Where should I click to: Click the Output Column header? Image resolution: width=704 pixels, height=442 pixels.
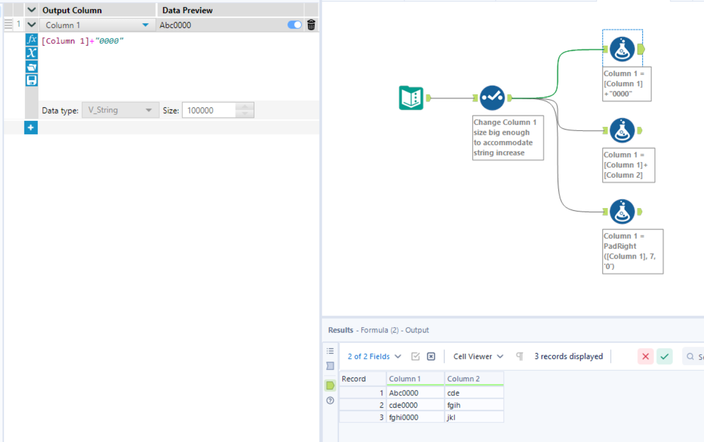point(72,10)
